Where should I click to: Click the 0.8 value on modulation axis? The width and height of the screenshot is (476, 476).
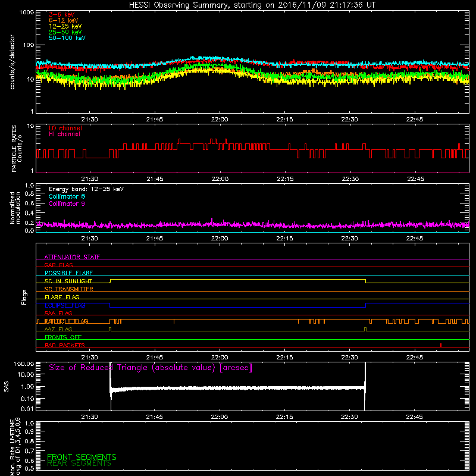coord(29,193)
